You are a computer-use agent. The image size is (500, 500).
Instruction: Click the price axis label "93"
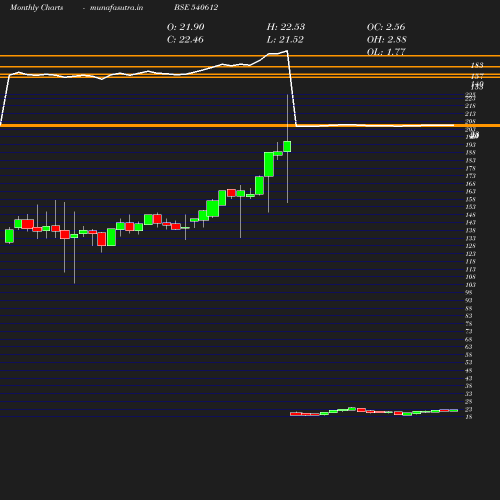469,300
